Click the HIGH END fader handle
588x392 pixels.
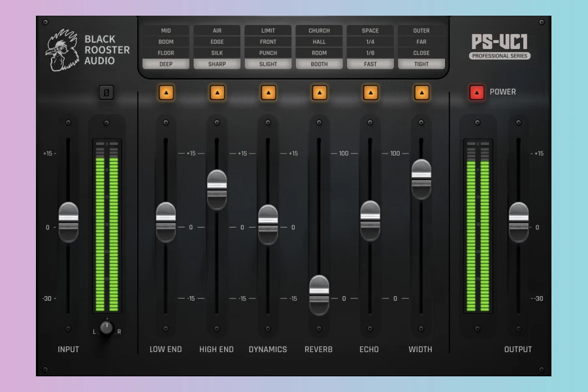pyautogui.click(x=217, y=190)
